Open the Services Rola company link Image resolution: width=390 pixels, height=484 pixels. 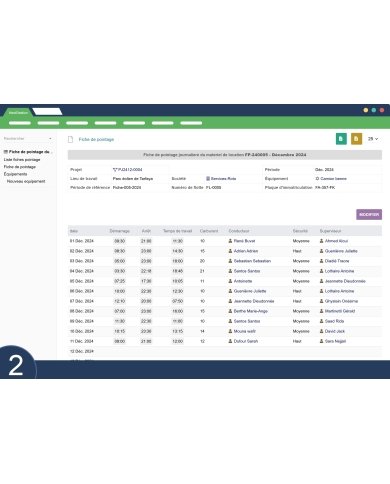pyautogui.click(x=223, y=179)
